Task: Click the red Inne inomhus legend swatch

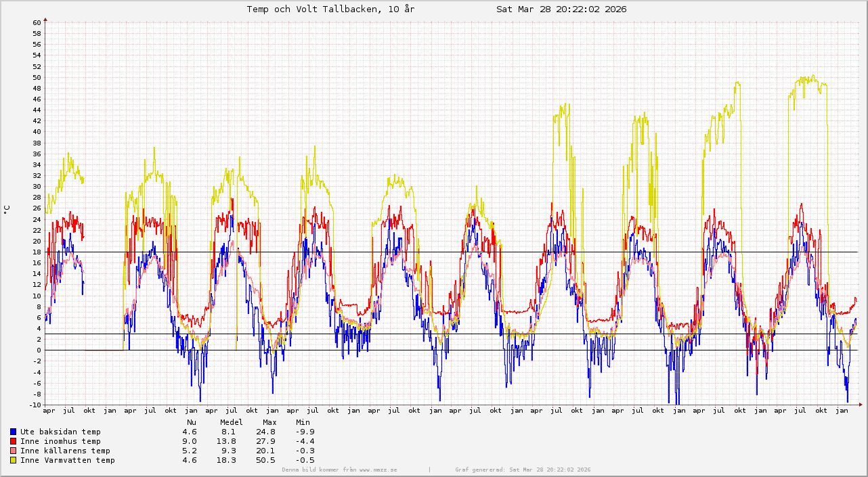Action: click(13, 441)
